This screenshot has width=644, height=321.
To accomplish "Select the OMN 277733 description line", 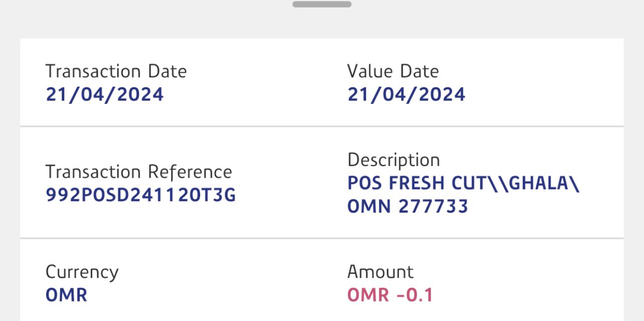I will coord(407,206).
